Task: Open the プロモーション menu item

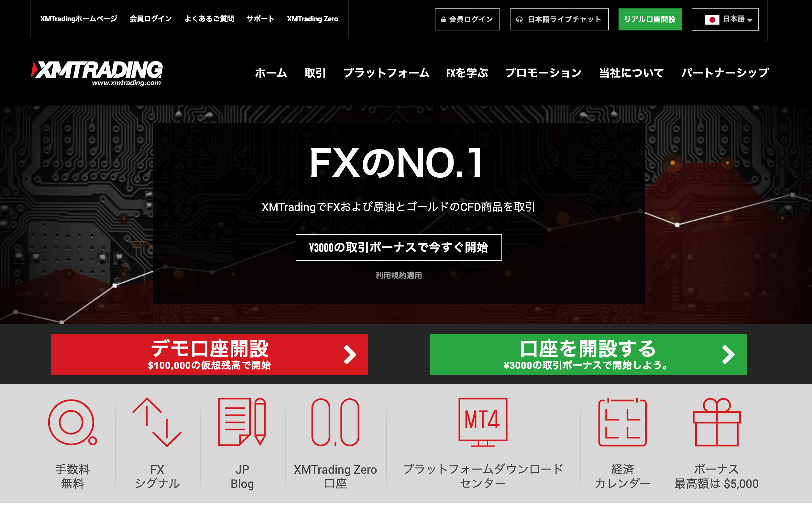Action: point(543,72)
